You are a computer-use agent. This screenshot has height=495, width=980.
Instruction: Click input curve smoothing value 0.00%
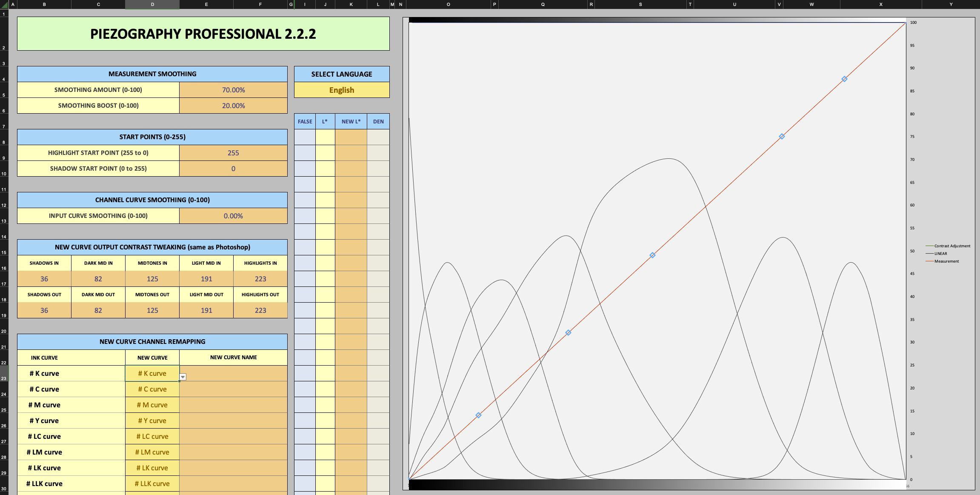[233, 216]
